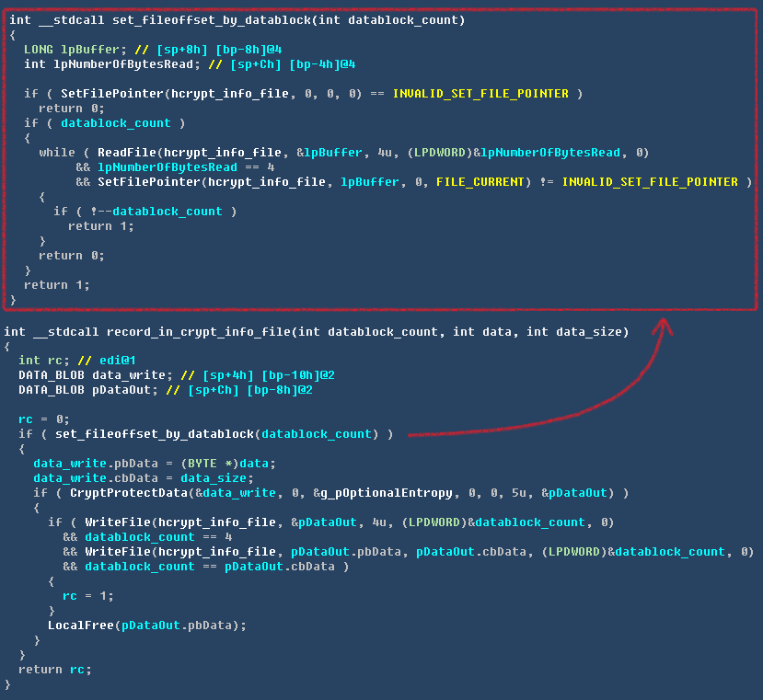Click 'return 1;' inside the while loop
This screenshot has width=763, height=700.
pyautogui.click(x=100, y=225)
